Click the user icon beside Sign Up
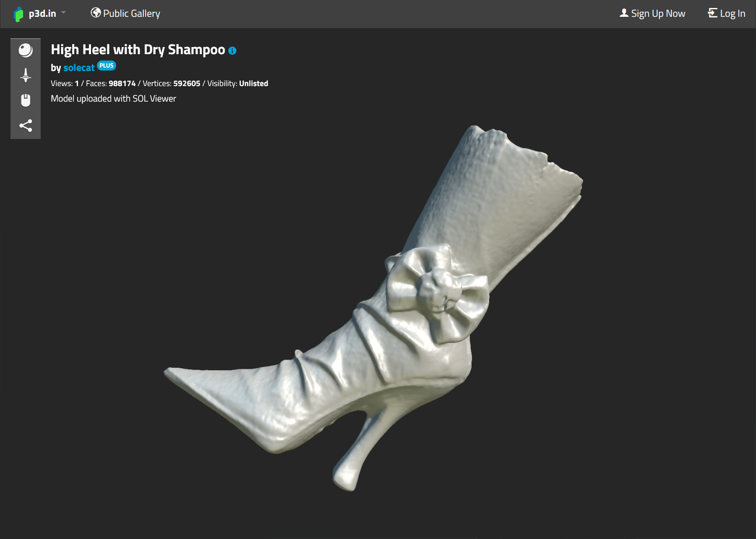The image size is (756, 539). click(624, 13)
